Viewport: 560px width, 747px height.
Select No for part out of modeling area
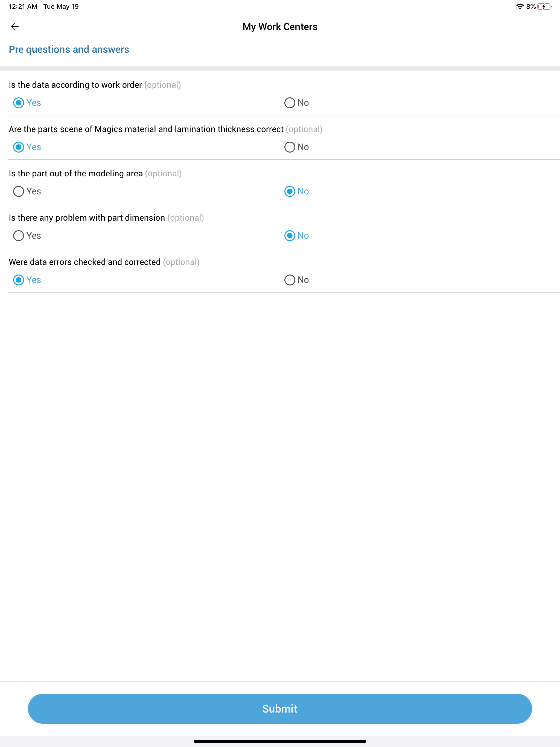[296, 191]
